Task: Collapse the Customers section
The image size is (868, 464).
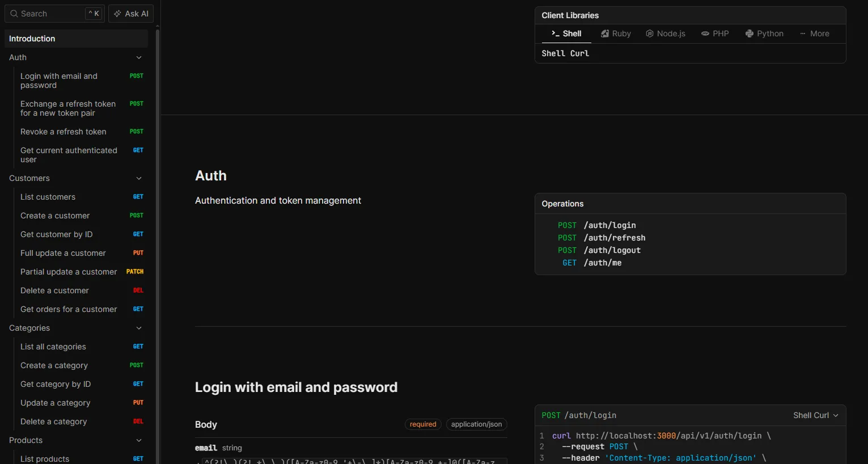Action: tap(139, 178)
